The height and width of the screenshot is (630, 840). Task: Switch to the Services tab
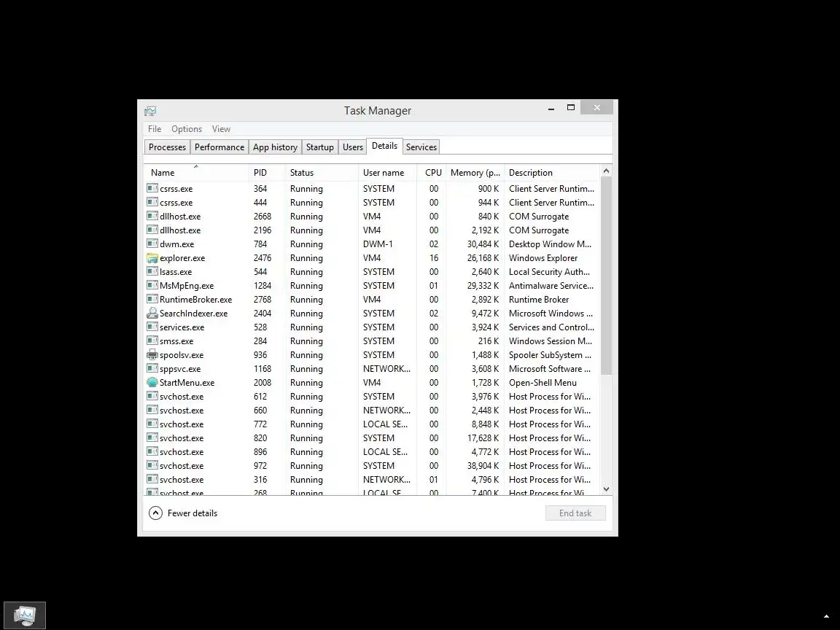421,147
